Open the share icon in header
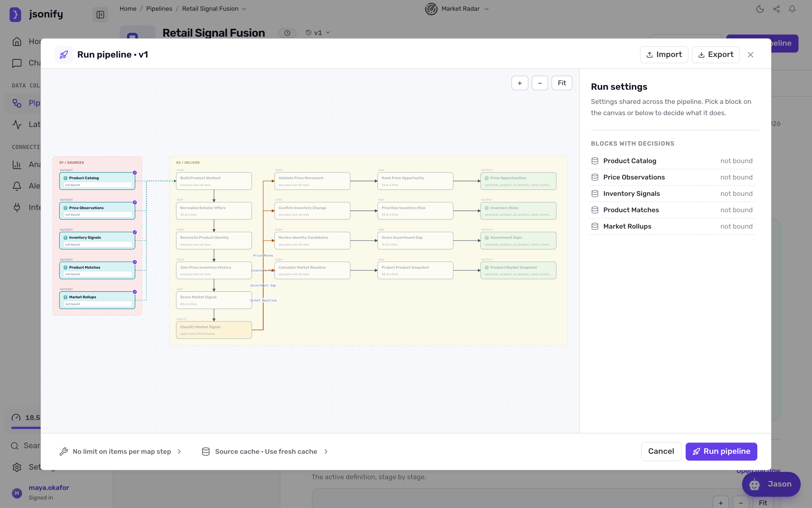 click(776, 9)
